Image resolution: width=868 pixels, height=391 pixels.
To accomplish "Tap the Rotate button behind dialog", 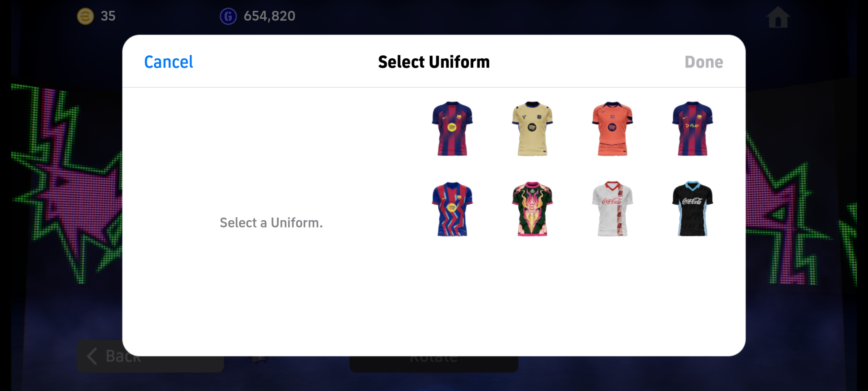I will (434, 364).
